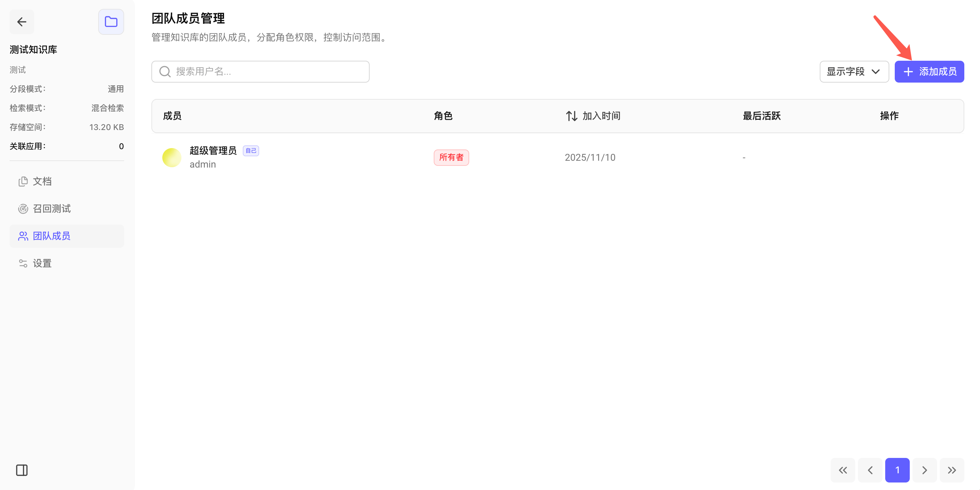
Task: Click the folder icon in sidebar
Action: tap(111, 22)
